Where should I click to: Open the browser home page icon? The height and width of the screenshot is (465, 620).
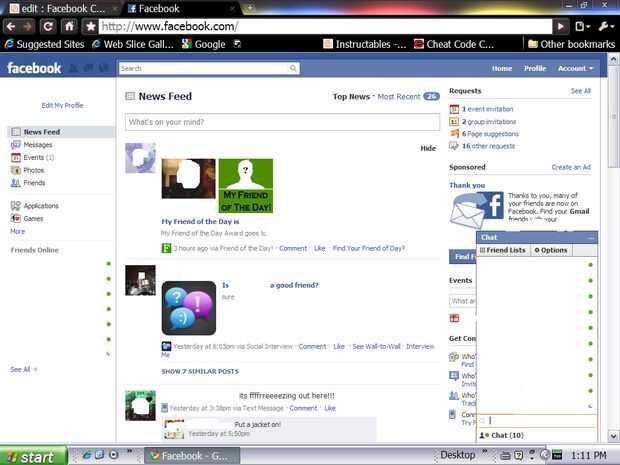pos(69,26)
